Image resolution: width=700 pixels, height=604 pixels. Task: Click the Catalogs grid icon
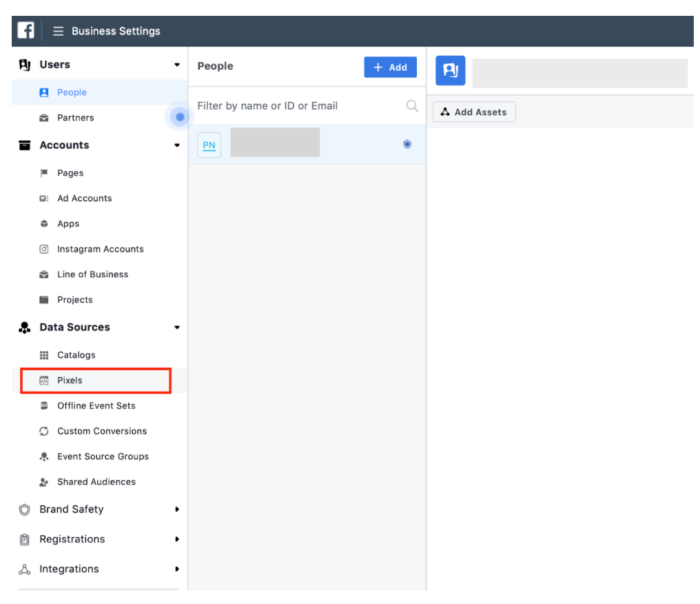(44, 355)
